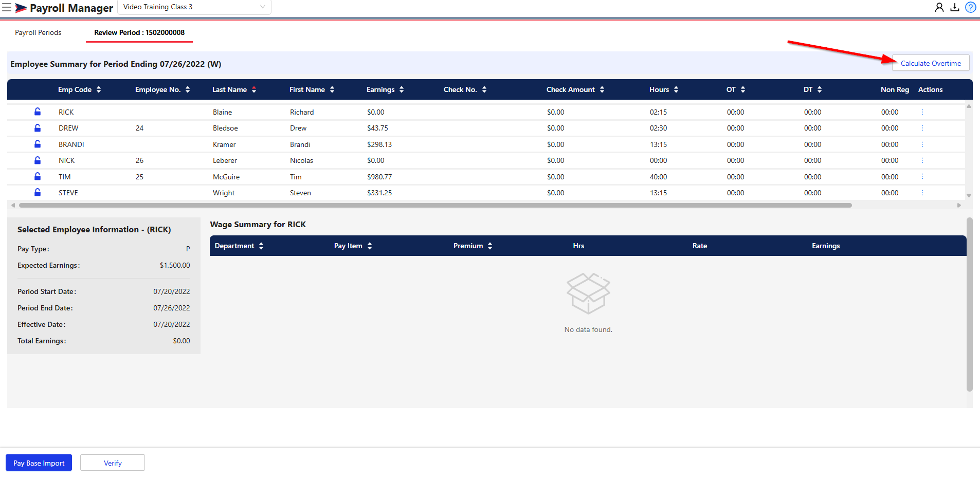The width and height of the screenshot is (980, 480).
Task: Open actions menu for Steven Wright
Action: click(x=922, y=193)
